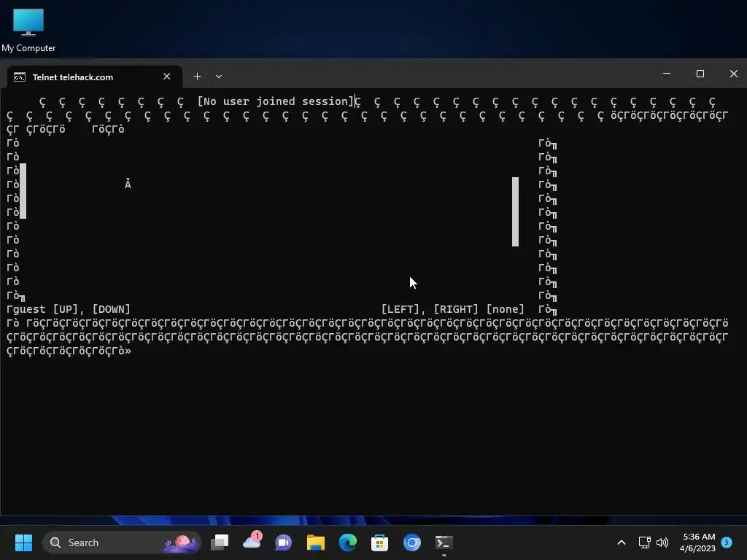Image resolution: width=747 pixels, height=560 pixels.
Task: Show hidden system tray icons
Action: click(x=622, y=542)
